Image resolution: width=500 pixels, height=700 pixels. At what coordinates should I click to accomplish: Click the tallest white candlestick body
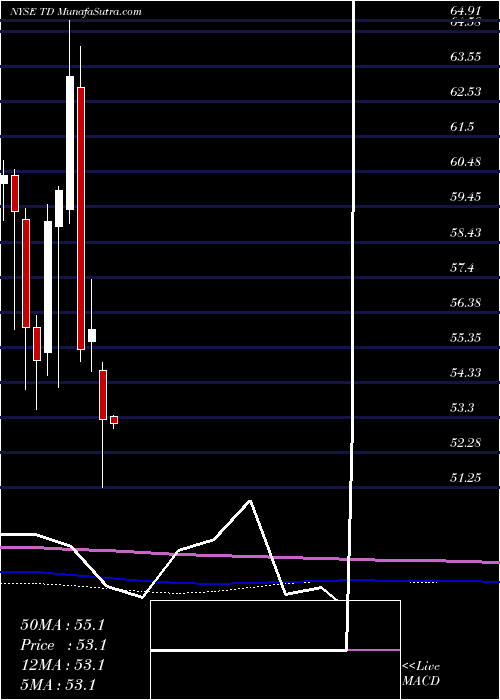point(70,143)
